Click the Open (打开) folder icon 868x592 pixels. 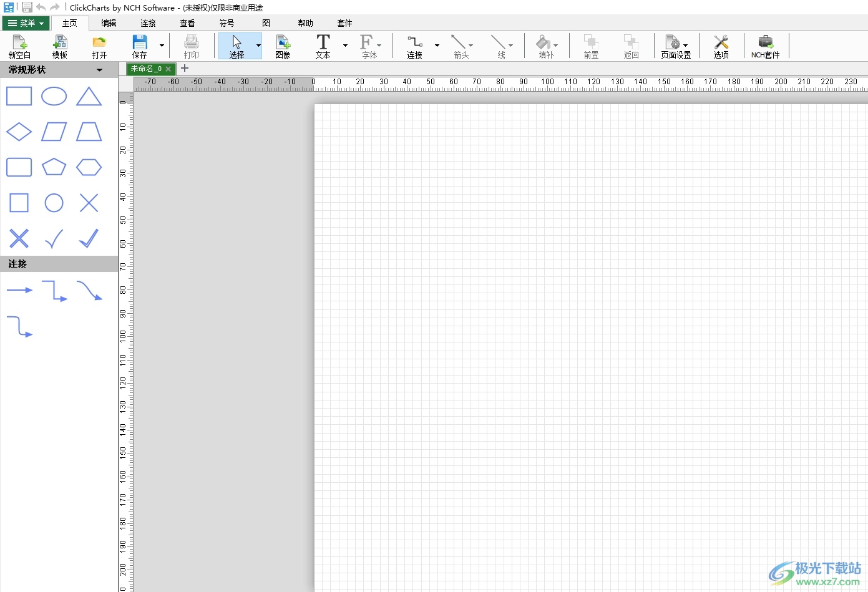(x=99, y=46)
